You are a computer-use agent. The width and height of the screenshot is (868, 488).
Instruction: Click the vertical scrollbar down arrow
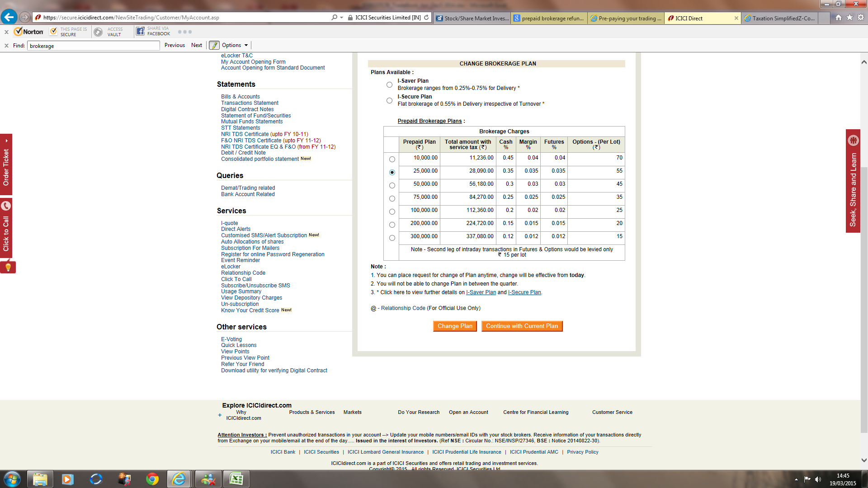[864, 460]
